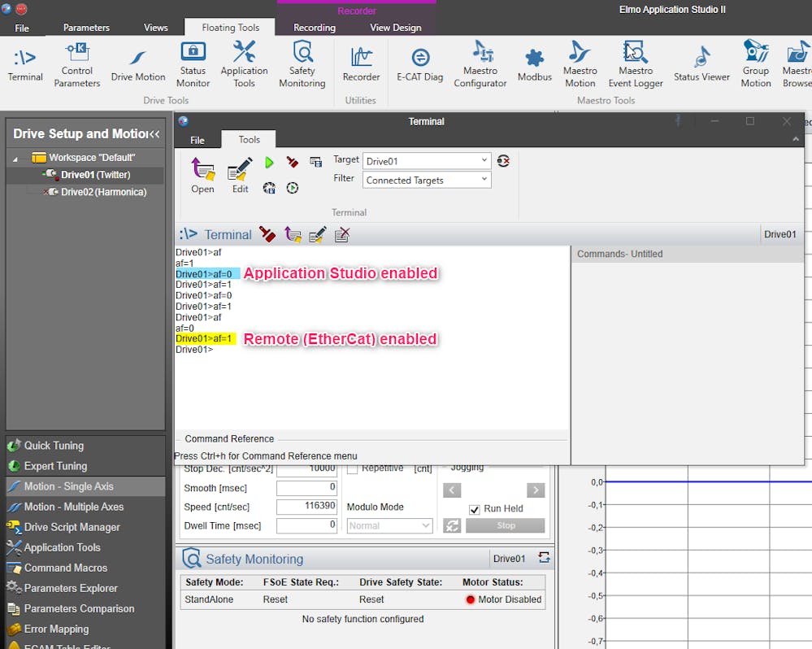Open Safety Monitoring from the ribbon
This screenshot has height=649, width=812.
point(302,65)
